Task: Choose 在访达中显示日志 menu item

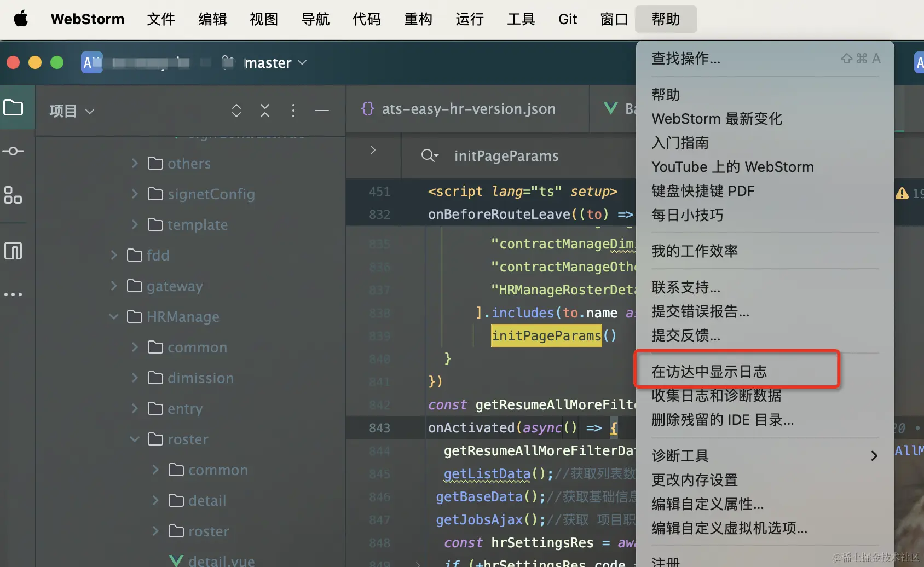Action: (x=765, y=372)
